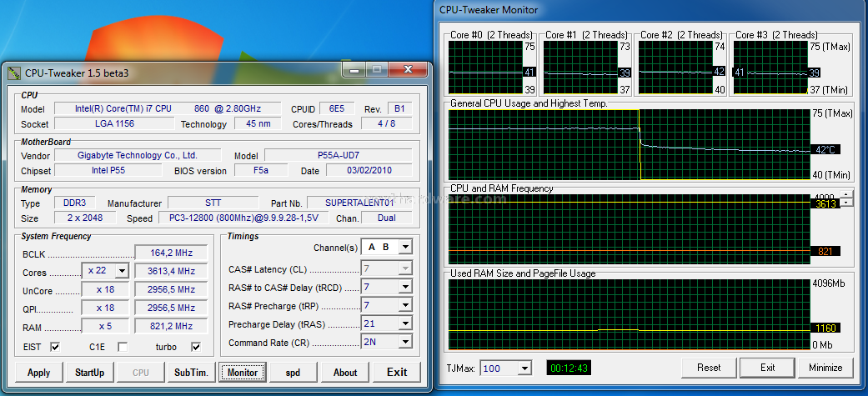The width and height of the screenshot is (868, 396).
Task: Expand the RAS# Precharge (tRP) dropdown
Action: [406, 305]
